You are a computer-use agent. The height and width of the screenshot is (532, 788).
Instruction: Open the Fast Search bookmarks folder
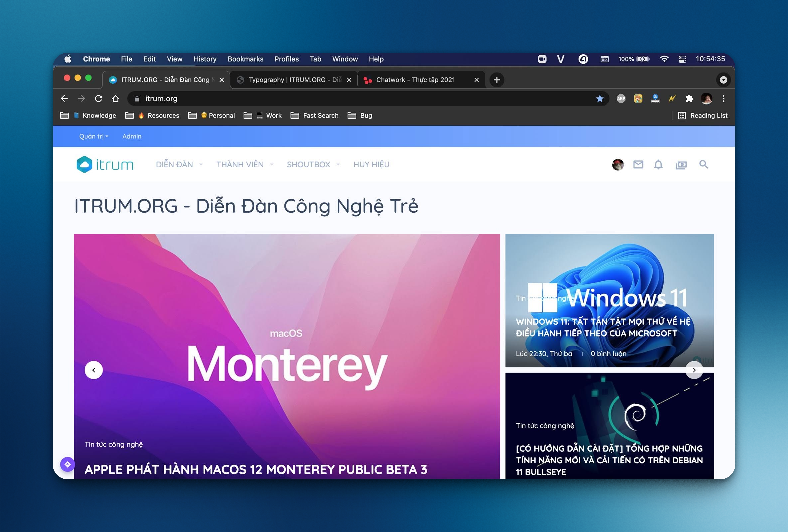[x=315, y=116]
